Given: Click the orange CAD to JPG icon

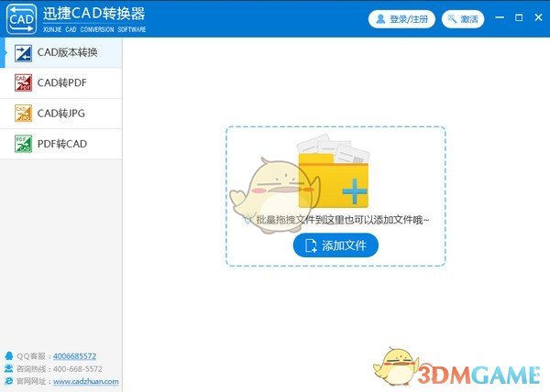Looking at the screenshot, I should (x=24, y=114).
